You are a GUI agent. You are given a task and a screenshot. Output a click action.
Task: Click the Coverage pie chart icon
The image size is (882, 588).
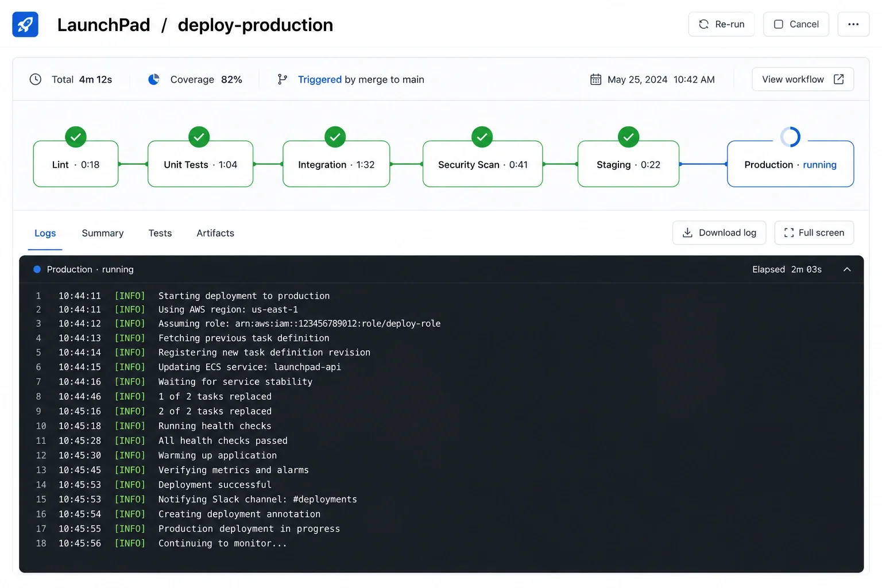(154, 79)
